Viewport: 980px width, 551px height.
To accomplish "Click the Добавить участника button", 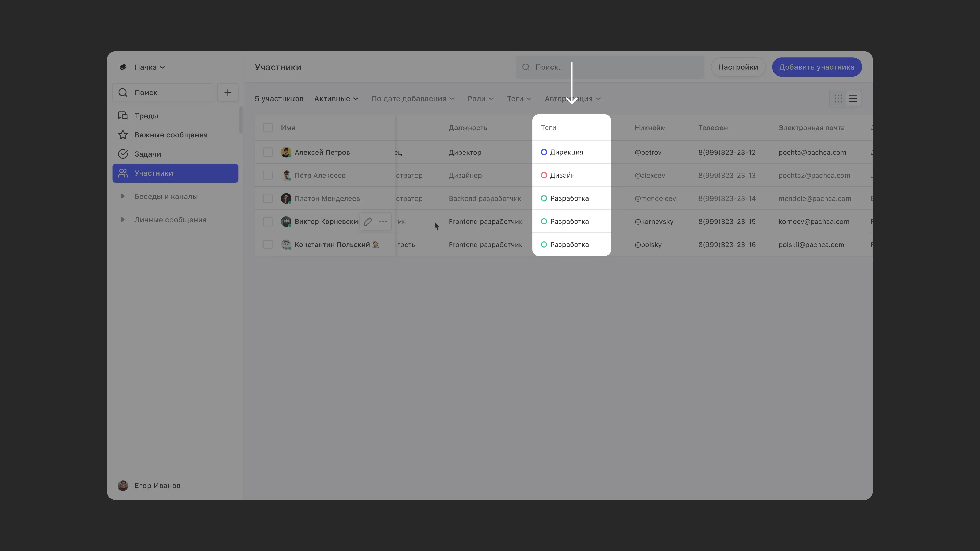I will [816, 67].
